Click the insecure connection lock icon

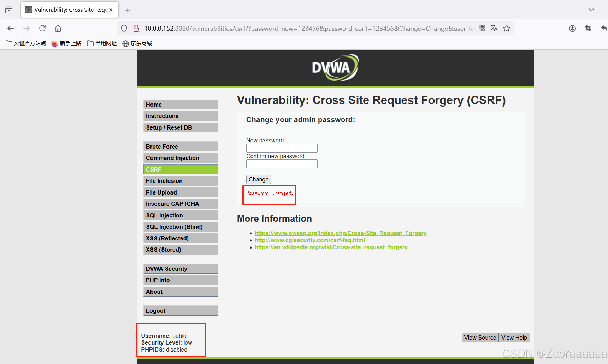tap(136, 28)
